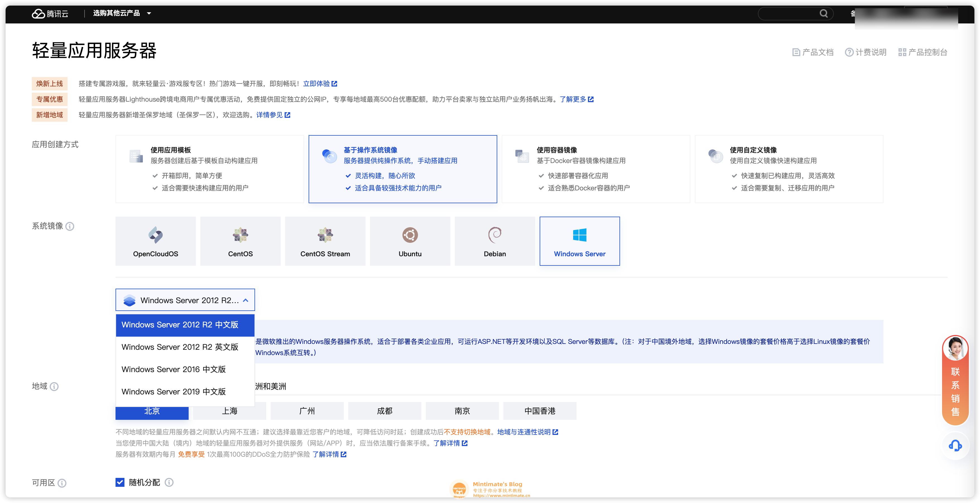Select the 基于操作系统镜像 card

[x=402, y=169]
